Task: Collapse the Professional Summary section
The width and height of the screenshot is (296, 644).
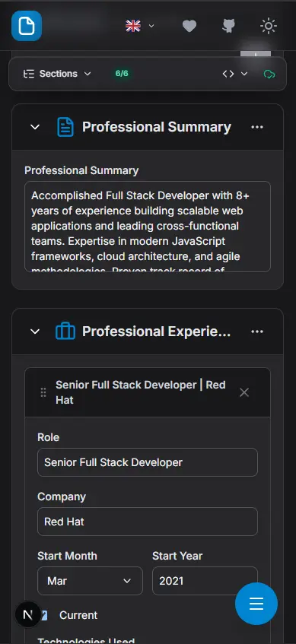Action: tap(35, 127)
